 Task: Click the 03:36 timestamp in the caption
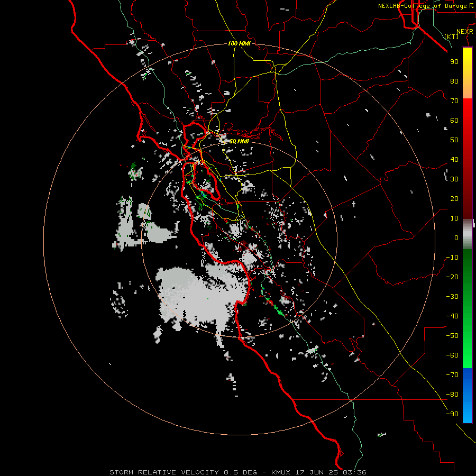[x=354, y=472]
